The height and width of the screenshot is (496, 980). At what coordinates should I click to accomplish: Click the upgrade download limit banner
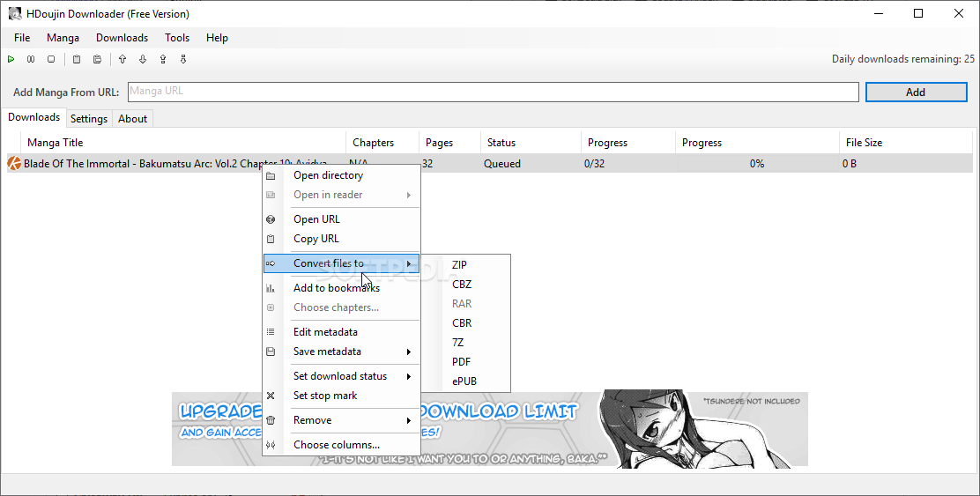click(x=489, y=428)
